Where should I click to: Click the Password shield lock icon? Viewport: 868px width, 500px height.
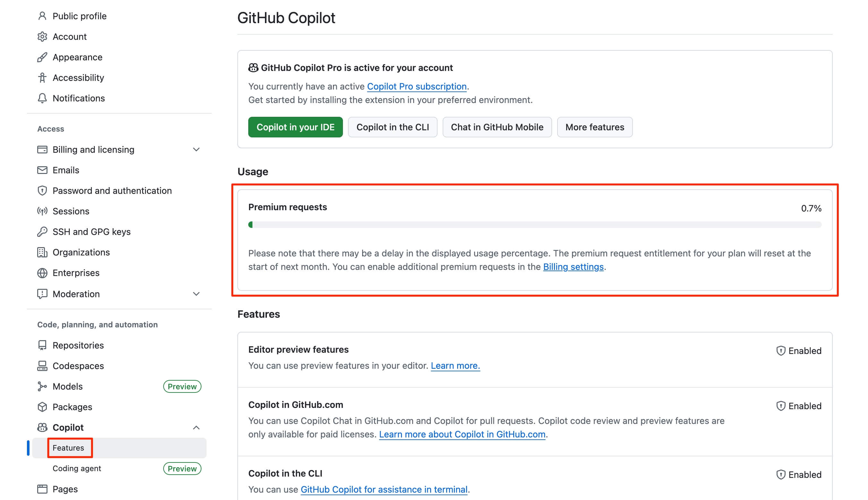point(42,191)
